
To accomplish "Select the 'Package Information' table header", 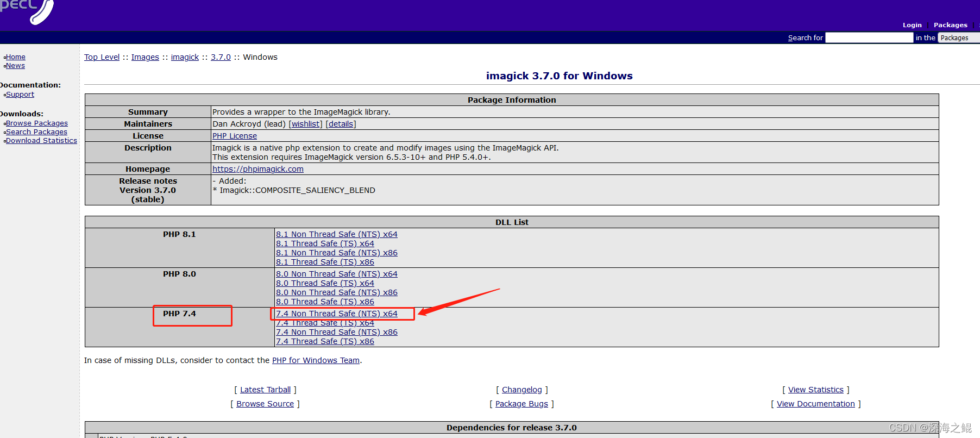I will click(512, 100).
